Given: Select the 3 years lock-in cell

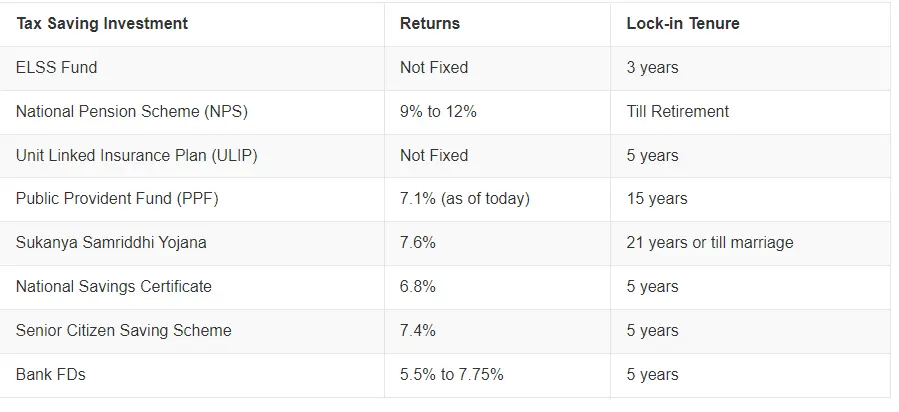Looking at the screenshot, I should coord(653,68).
